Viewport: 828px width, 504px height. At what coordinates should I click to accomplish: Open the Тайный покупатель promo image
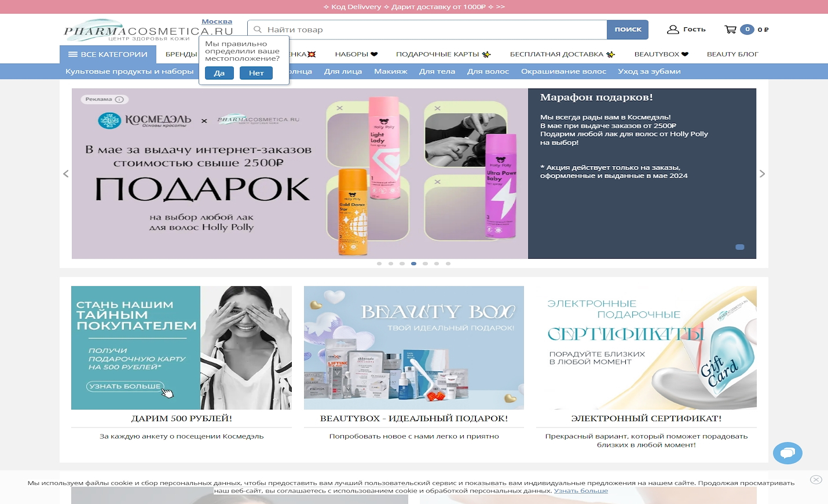(x=181, y=348)
